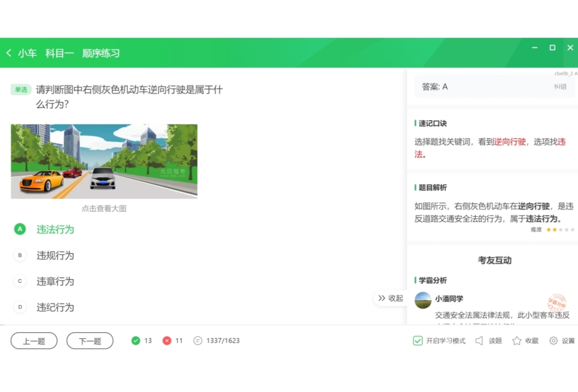Viewport: 578px width, 392px height.
Task: Click the 学霸分析 red stamp badge
Action: (x=557, y=303)
